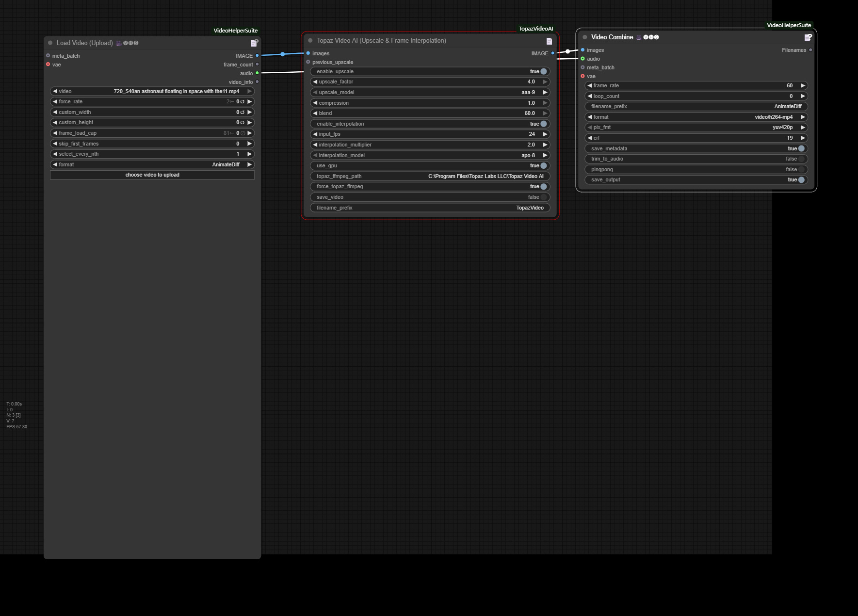Click the note icon on Video Combine node

pyautogui.click(x=807, y=37)
